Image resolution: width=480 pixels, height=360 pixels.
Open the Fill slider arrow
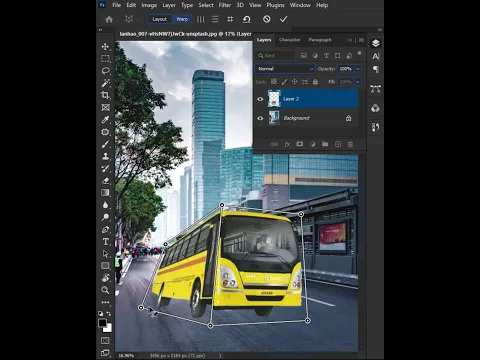click(x=358, y=82)
